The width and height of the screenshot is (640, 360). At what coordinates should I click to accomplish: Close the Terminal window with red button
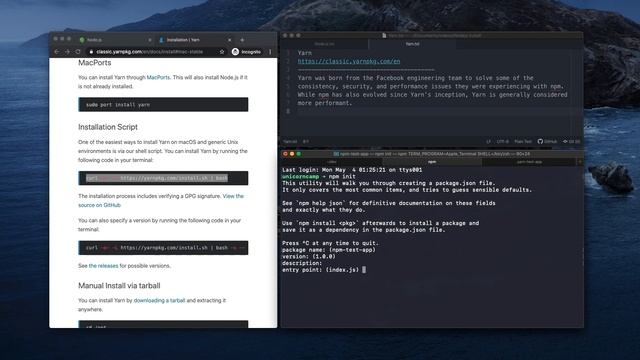click(x=285, y=154)
